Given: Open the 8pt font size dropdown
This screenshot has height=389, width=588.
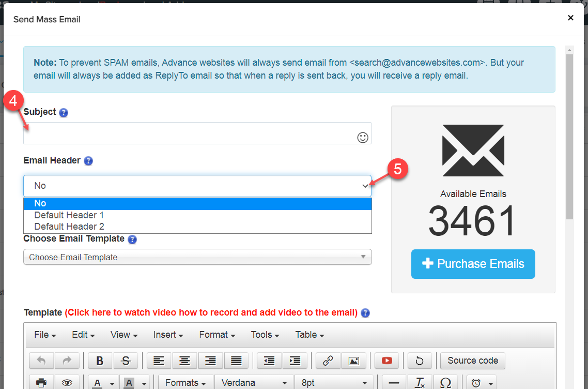Looking at the screenshot, I should click(x=334, y=383).
